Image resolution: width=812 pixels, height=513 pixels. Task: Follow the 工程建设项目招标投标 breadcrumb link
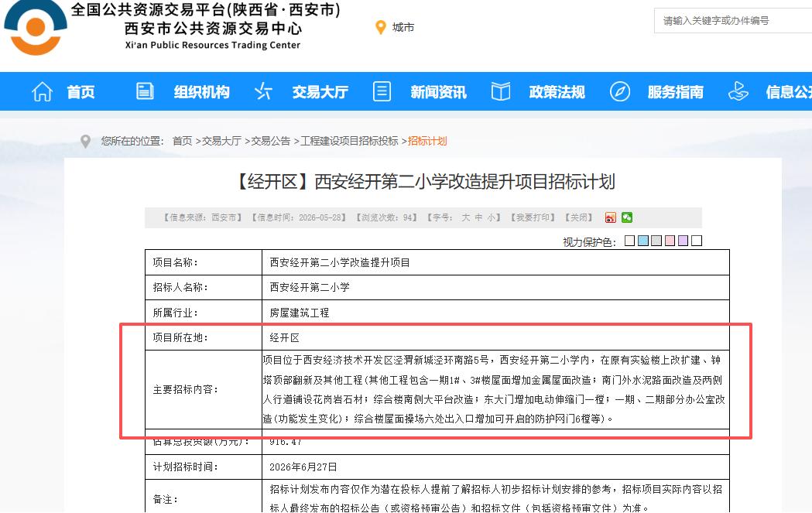pos(350,141)
